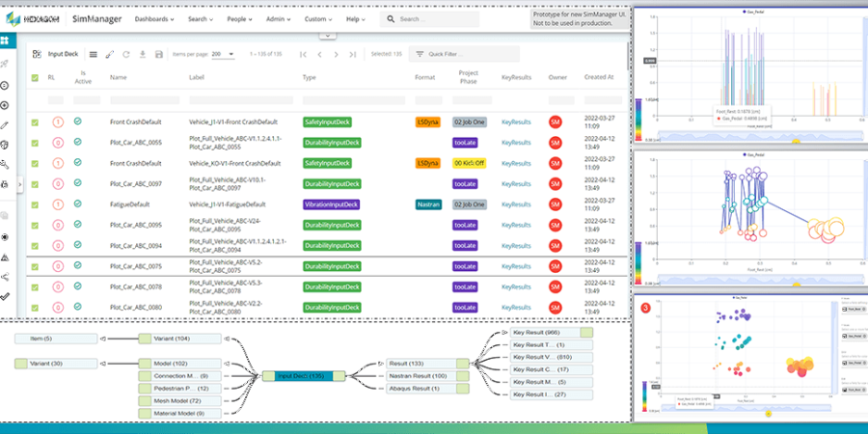Expand the collapsed header chevron below the menu bar

point(327,36)
